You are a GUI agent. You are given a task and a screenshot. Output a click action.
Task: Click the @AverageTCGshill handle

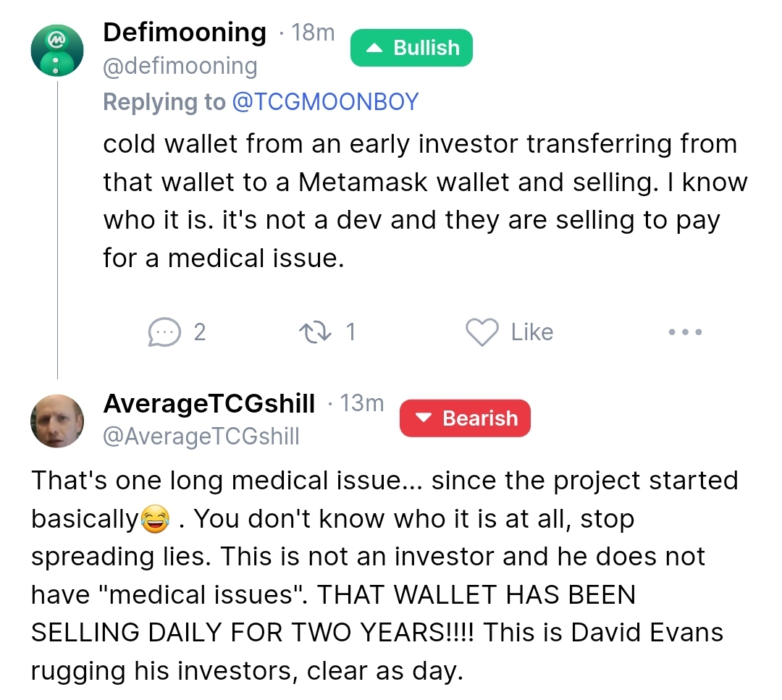click(x=201, y=437)
